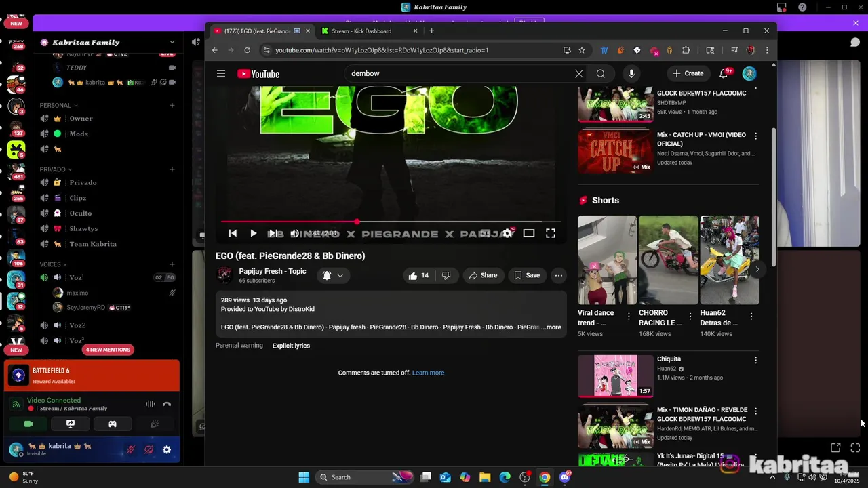Start an activity with the gamepad icon
This screenshot has width=868, height=488.
pos(113,424)
